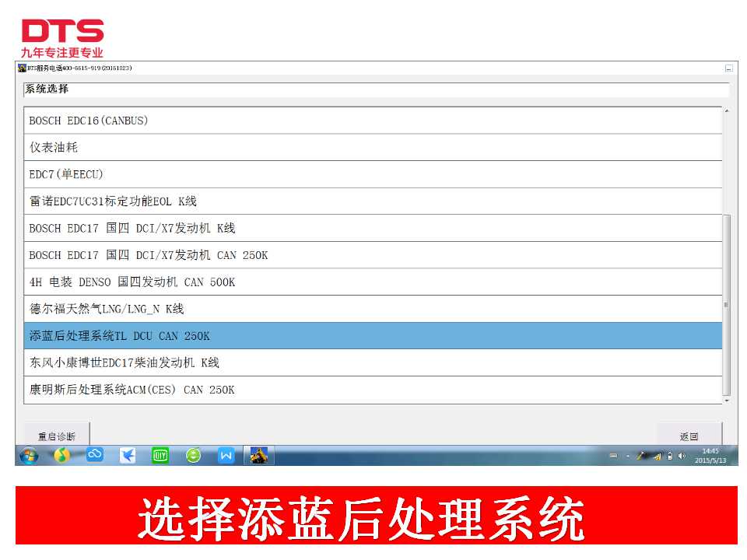
Task: Select 雷诺EDC7UC31标定功能EOL K线
Action: click(373, 201)
